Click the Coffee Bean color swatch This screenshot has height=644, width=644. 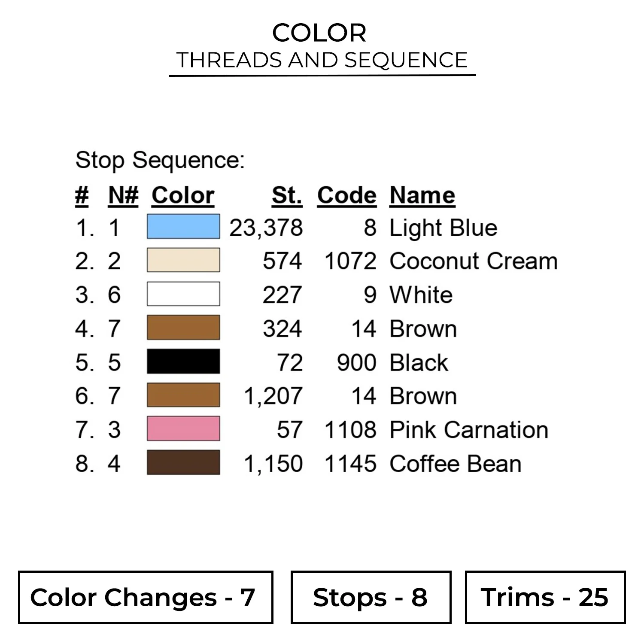click(183, 463)
